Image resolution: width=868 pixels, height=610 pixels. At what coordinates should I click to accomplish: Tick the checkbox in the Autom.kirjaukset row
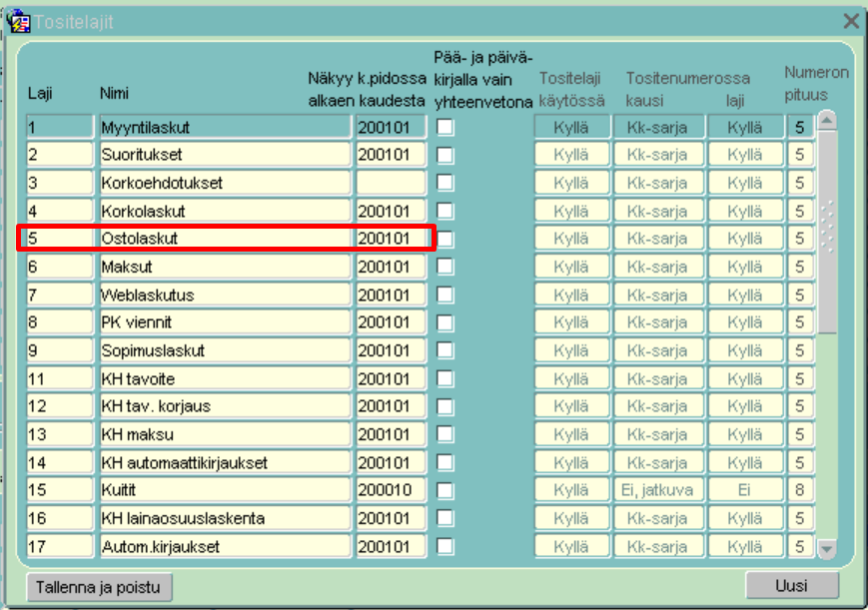tap(445, 546)
